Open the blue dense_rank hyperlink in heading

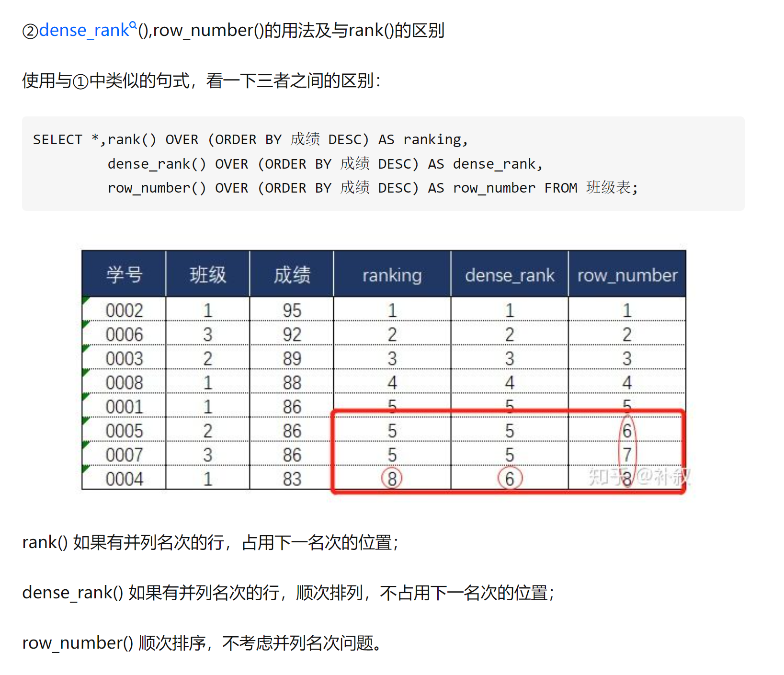click(84, 30)
